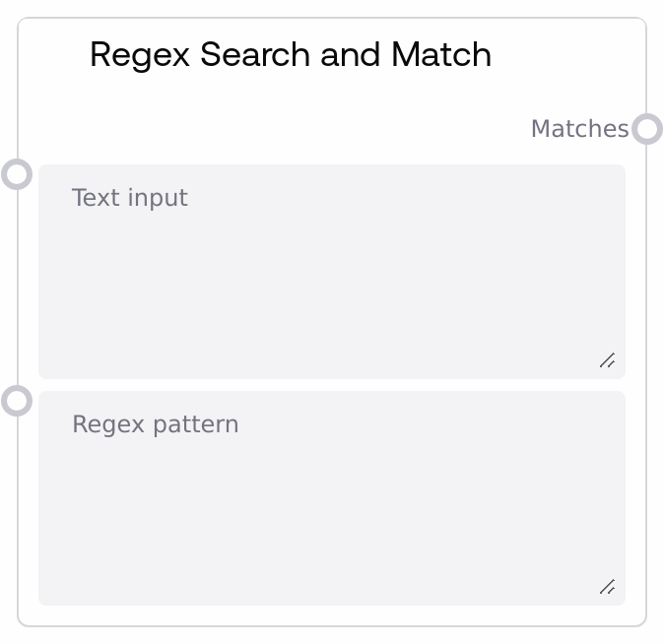Image resolution: width=664 pixels, height=644 pixels.
Task: Place cursor in the middle of Text input box
Action: pyautogui.click(x=332, y=272)
